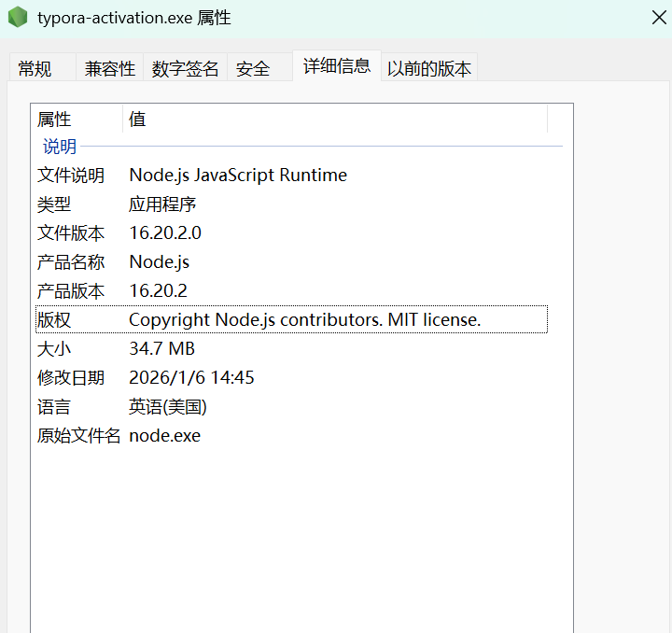Select the 详细信息 tab

pyautogui.click(x=336, y=66)
